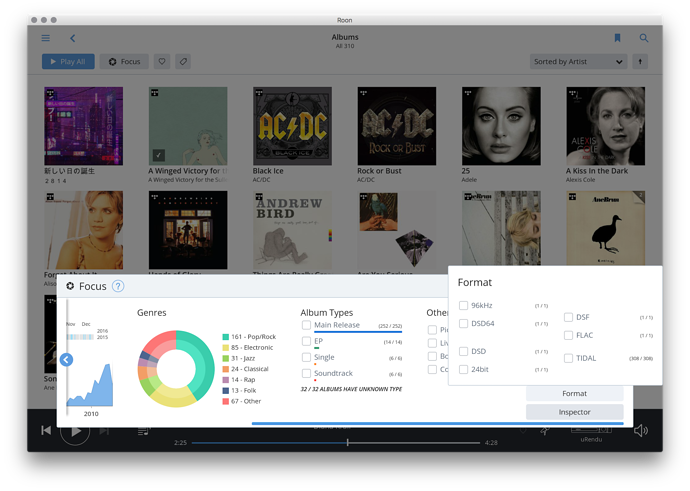Image resolution: width=690 pixels, height=491 pixels.
Task: Open A Winged Victory album cover
Action: (x=188, y=126)
